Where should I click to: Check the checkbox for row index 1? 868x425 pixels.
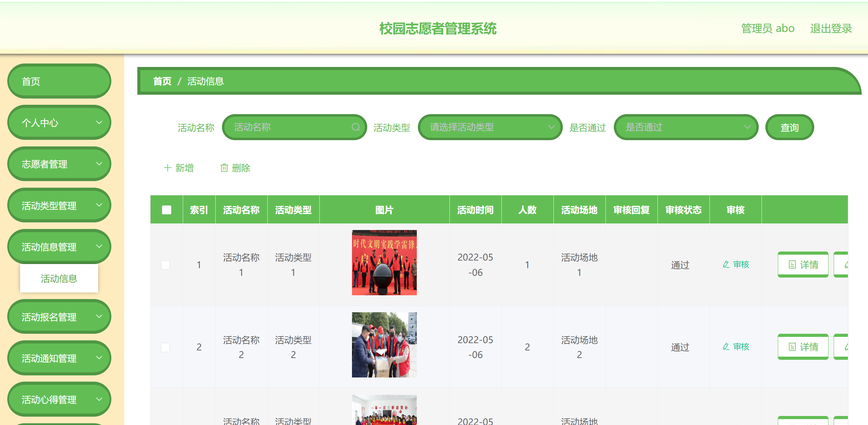[x=166, y=265]
